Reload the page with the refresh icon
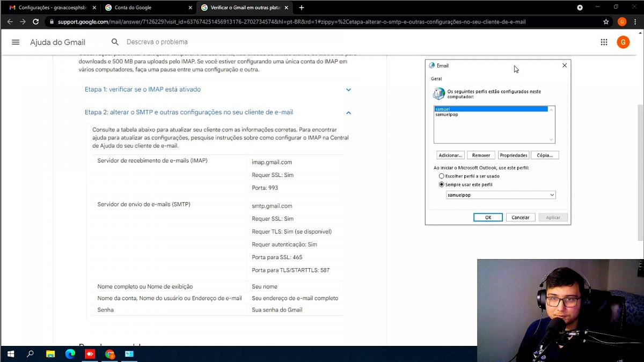Screen dimensions: 644x362 (35, 21)
